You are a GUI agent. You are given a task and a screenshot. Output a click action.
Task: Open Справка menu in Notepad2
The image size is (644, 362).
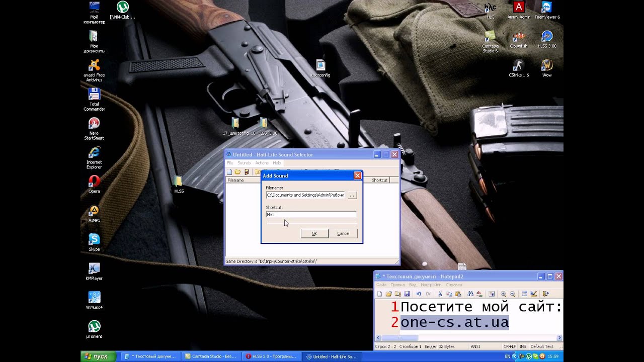[454, 285]
